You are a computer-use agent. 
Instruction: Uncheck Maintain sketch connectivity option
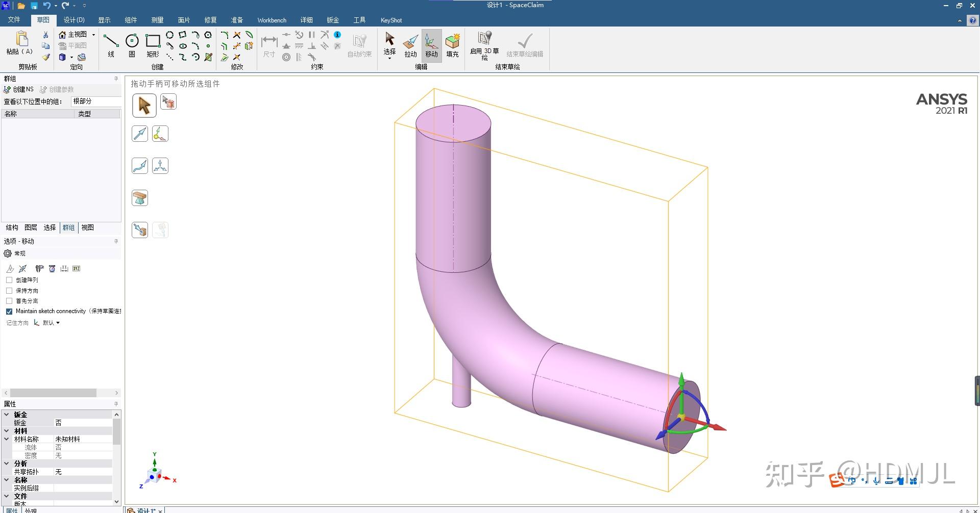click(x=9, y=311)
